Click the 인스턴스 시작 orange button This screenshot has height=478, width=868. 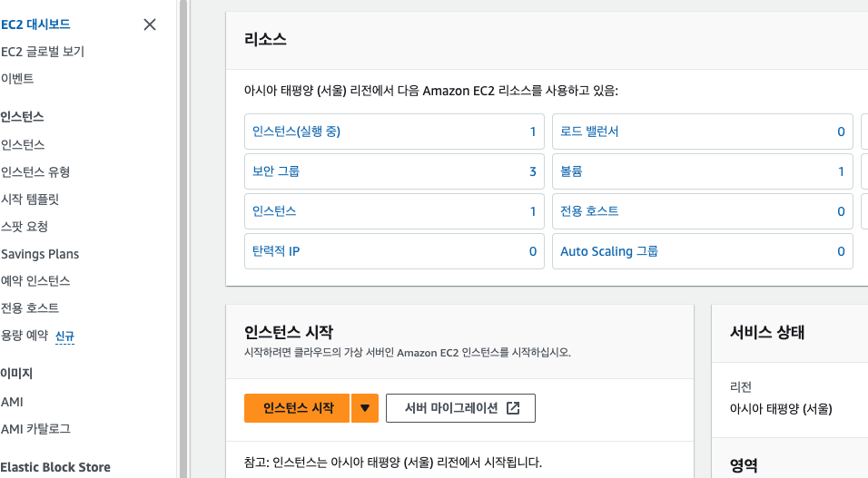point(297,408)
